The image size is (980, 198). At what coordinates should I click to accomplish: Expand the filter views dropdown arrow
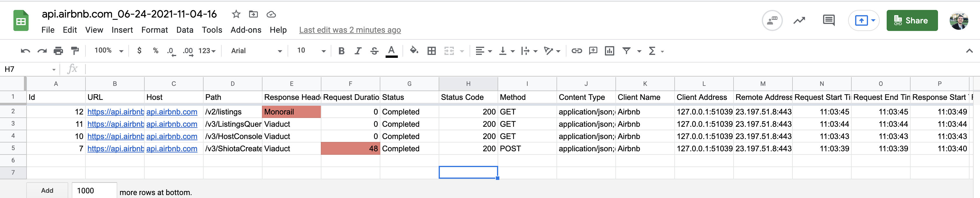pos(639,51)
